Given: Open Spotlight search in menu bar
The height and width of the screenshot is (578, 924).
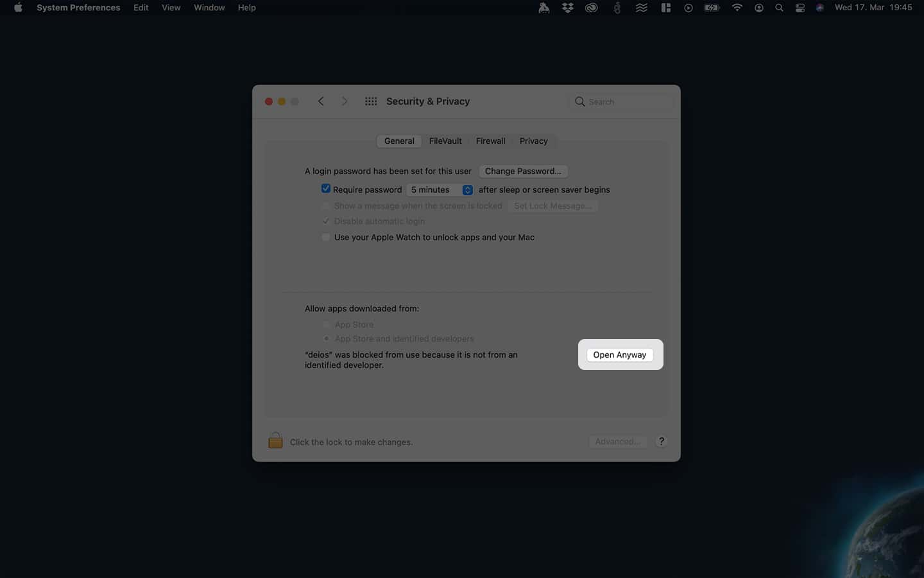Looking at the screenshot, I should pos(779,8).
